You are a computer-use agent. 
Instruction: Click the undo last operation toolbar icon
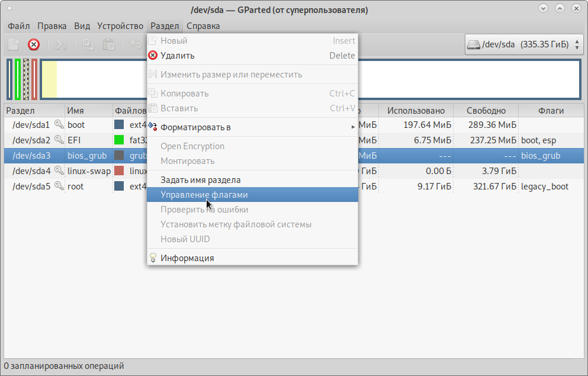point(136,44)
